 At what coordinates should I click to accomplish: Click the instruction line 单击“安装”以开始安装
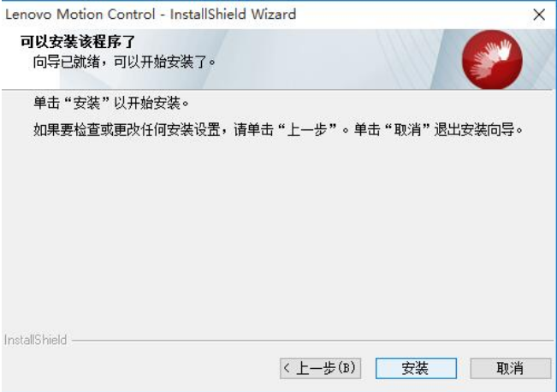click(x=111, y=103)
